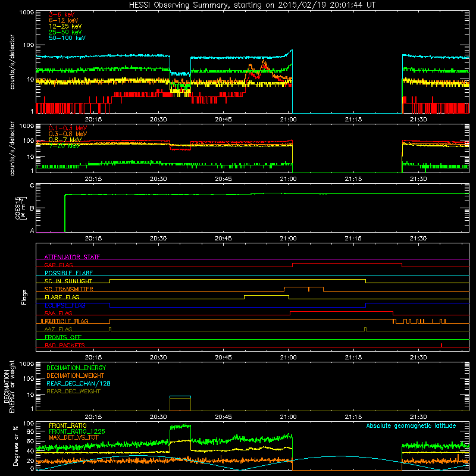476x476 pixels.
Task: Click the 21:00 tick label under Flags panel
Action: (x=288, y=358)
